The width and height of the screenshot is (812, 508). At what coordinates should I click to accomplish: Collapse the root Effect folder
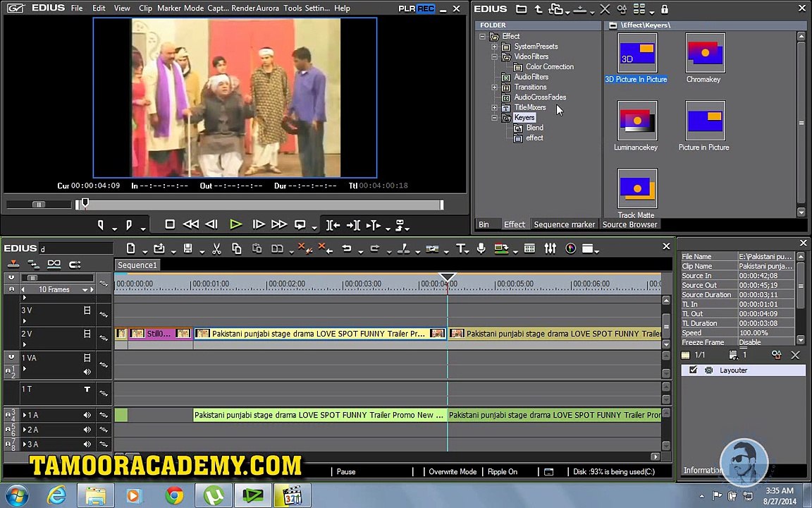483,36
